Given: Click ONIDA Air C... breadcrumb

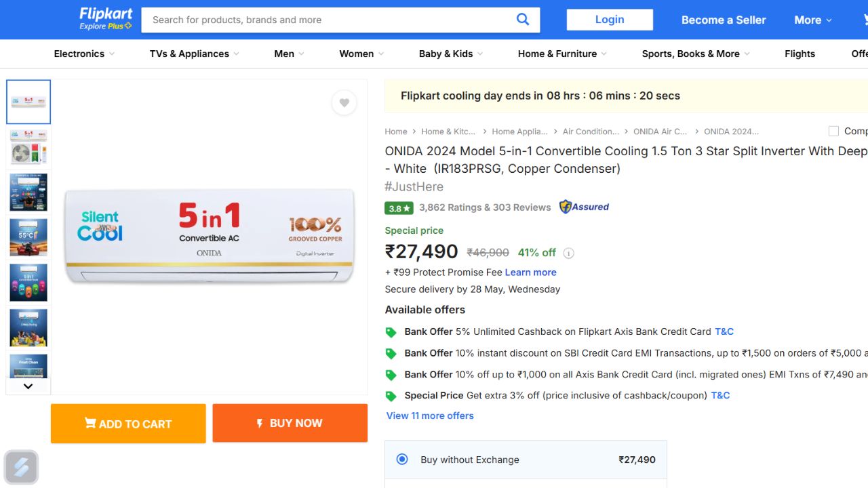Looking at the screenshot, I should [660, 131].
